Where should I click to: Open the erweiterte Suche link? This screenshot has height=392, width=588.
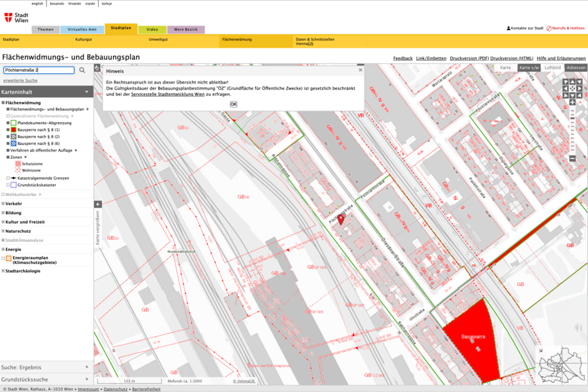tap(20, 80)
